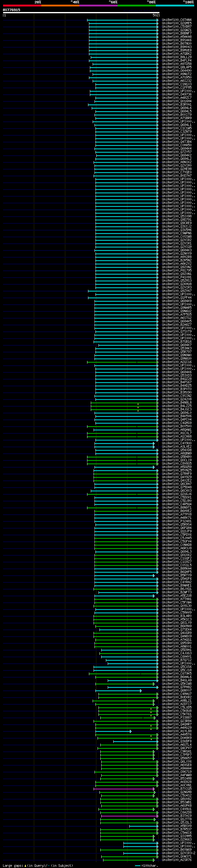
Task: Select hit label UniRef100_B4K5V6
Action: coord(176,416)
